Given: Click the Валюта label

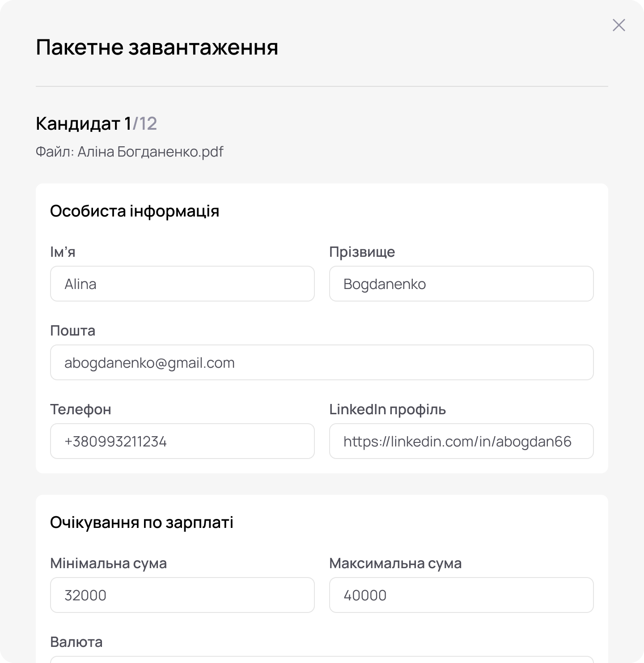Looking at the screenshot, I should coord(76,642).
